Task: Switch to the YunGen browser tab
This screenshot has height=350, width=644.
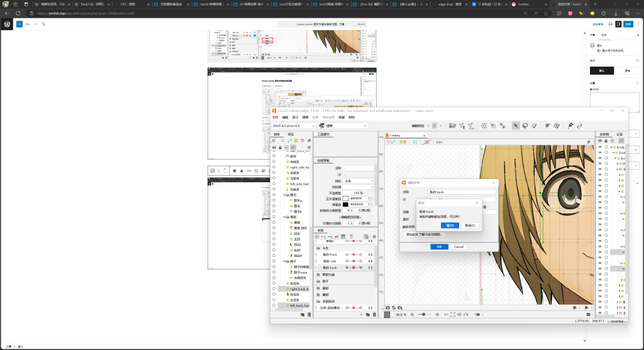Action: point(527,4)
